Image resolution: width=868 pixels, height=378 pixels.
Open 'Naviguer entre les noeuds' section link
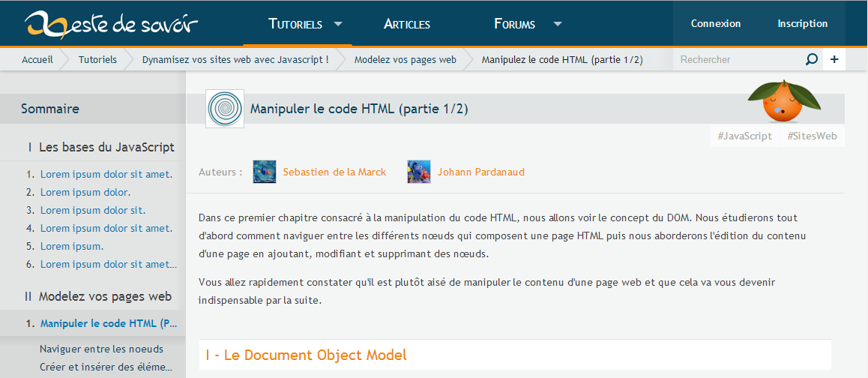point(101,349)
